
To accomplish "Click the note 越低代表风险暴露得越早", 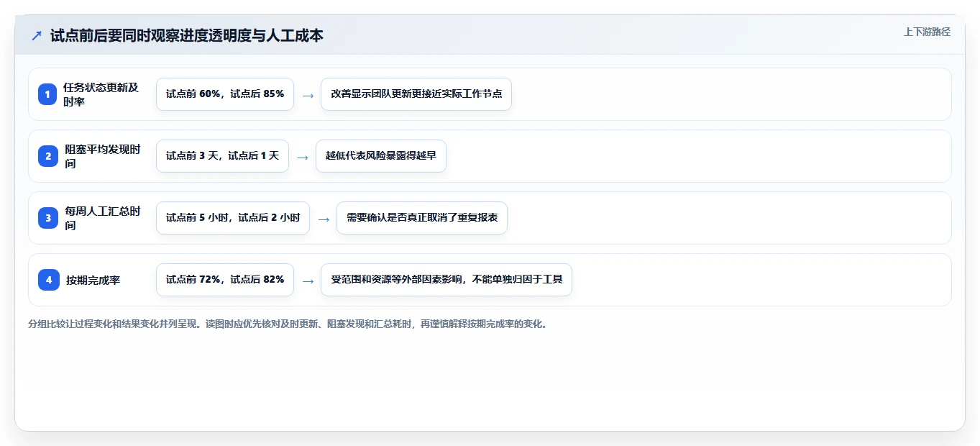I will (381, 156).
